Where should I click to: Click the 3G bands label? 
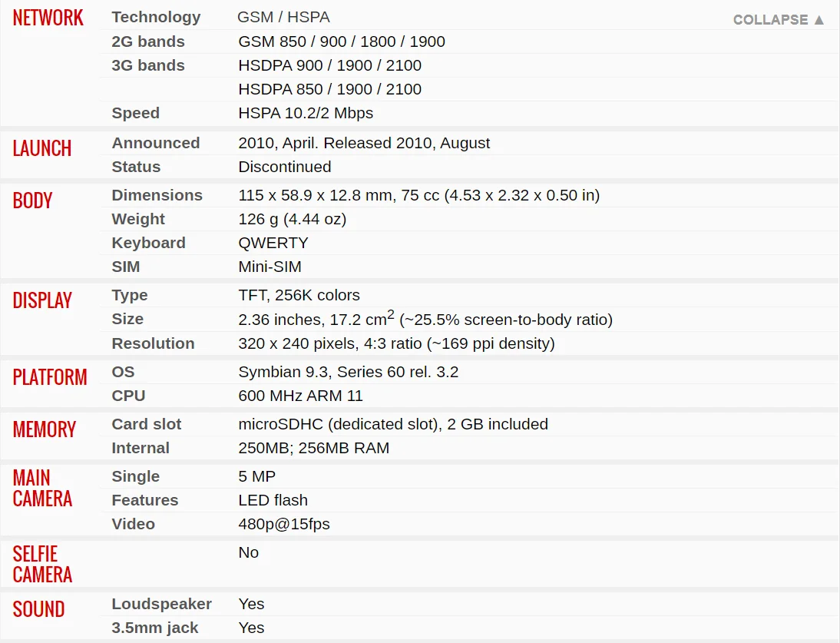(148, 65)
